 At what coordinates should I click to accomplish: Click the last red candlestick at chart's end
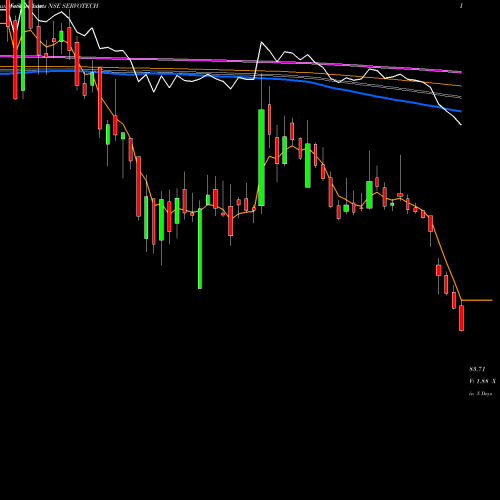click(461, 318)
